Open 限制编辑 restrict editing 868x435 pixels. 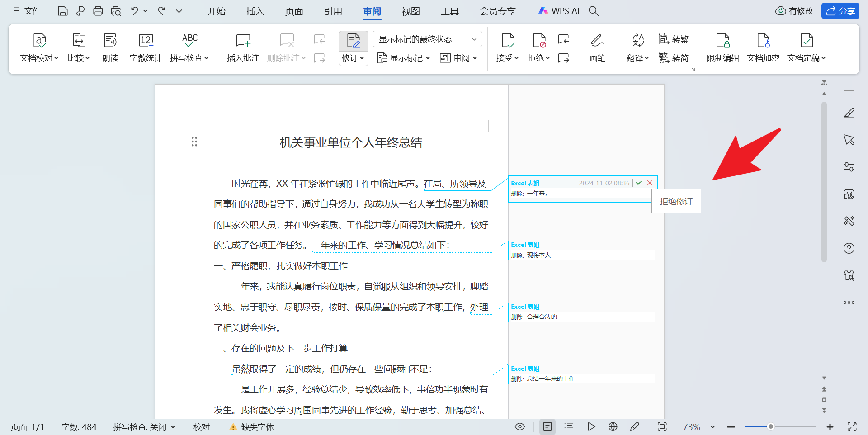click(x=722, y=47)
